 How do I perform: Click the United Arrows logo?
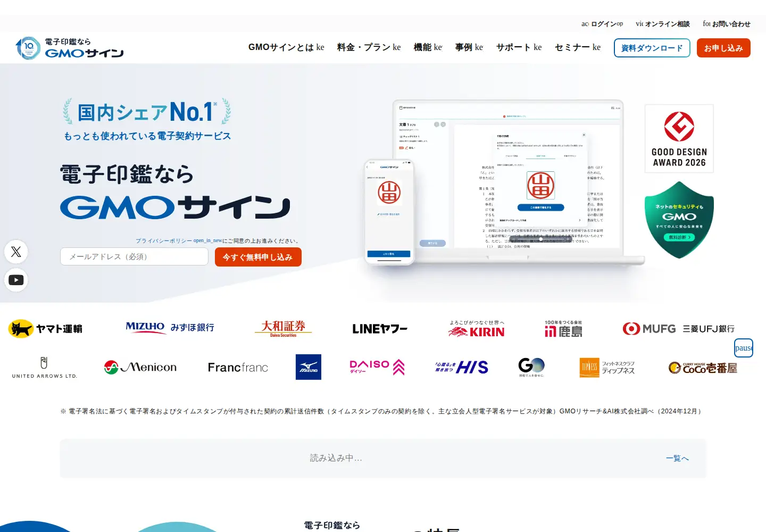pos(45,368)
